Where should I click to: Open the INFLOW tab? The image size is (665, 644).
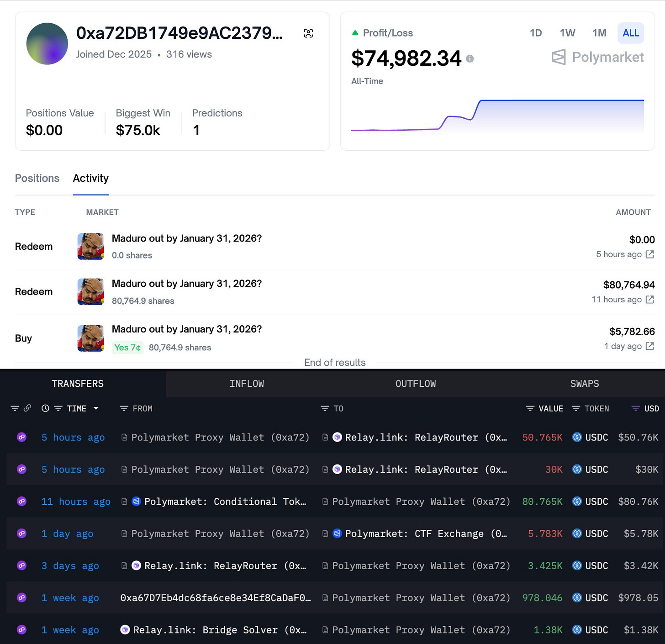pyautogui.click(x=247, y=384)
